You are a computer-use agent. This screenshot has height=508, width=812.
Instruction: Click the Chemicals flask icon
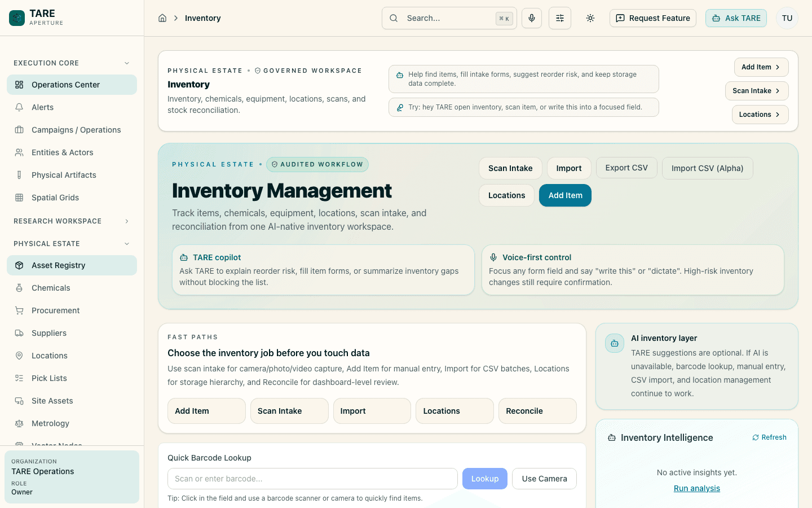(x=19, y=288)
